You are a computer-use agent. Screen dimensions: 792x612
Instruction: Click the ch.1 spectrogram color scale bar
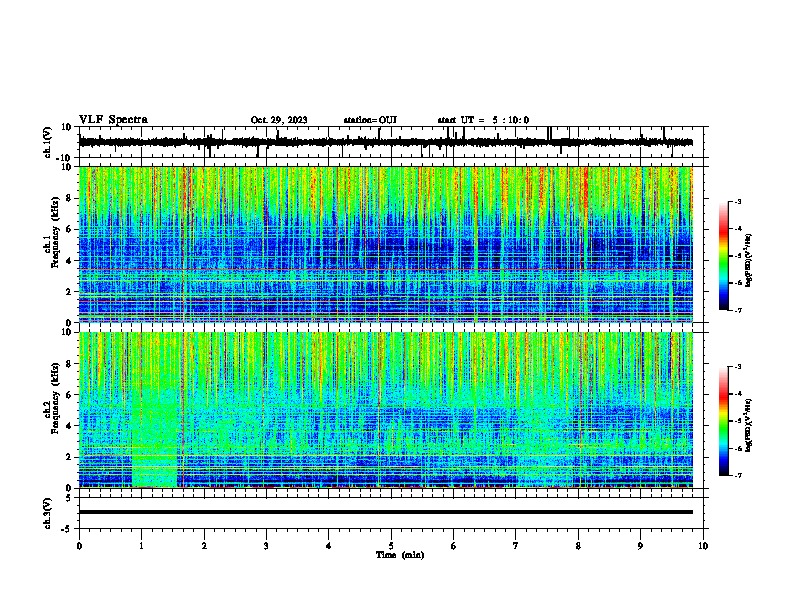(x=723, y=256)
